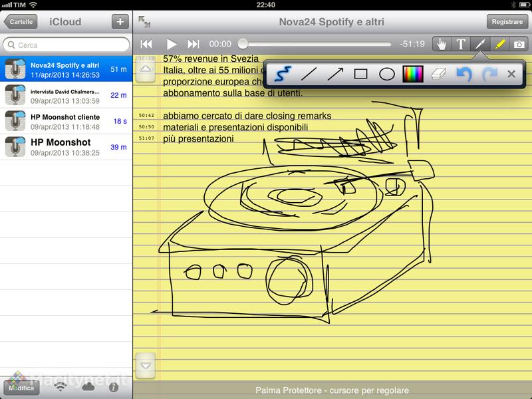The width and height of the screenshot is (532, 399).
Task: Click the elapsed time 00:00 label
Action: pos(220,44)
